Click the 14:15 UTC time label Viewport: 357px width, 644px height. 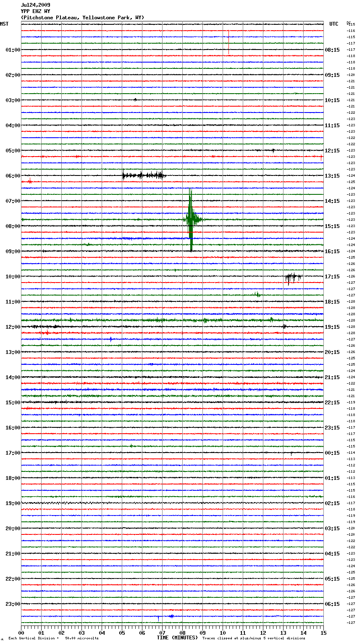332,201
